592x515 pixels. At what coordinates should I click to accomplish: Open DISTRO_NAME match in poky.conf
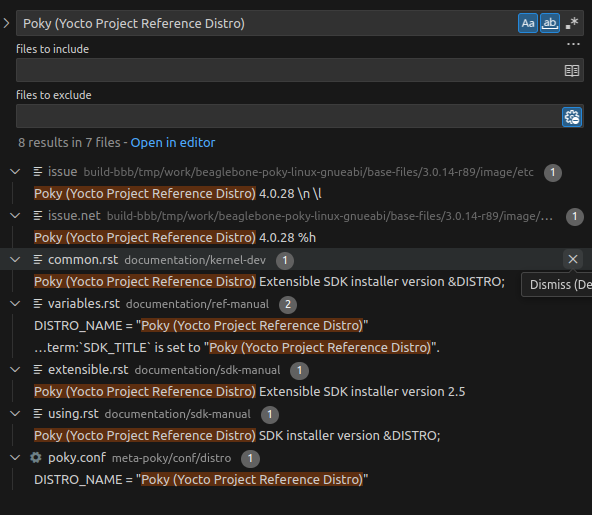(x=201, y=480)
